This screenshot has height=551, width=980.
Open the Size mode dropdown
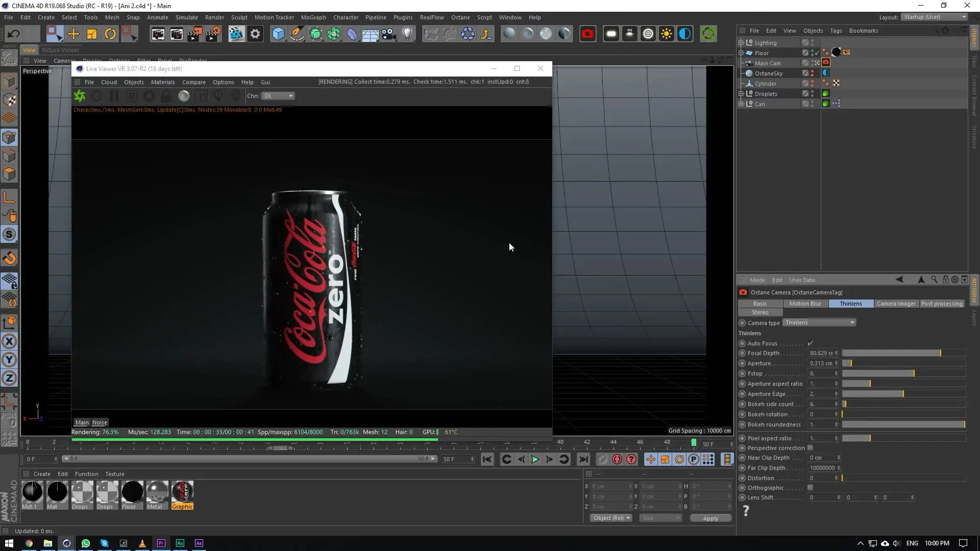coord(660,518)
